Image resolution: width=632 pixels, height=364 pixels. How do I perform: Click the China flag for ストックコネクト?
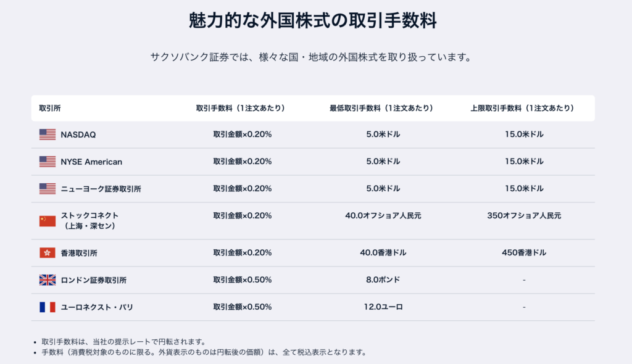[48, 221]
